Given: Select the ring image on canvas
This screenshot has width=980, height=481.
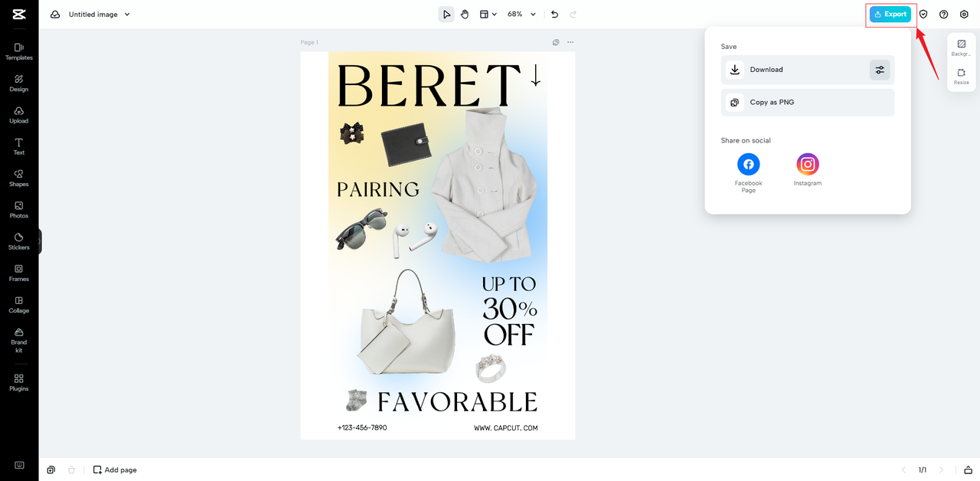Looking at the screenshot, I should coord(491,368).
